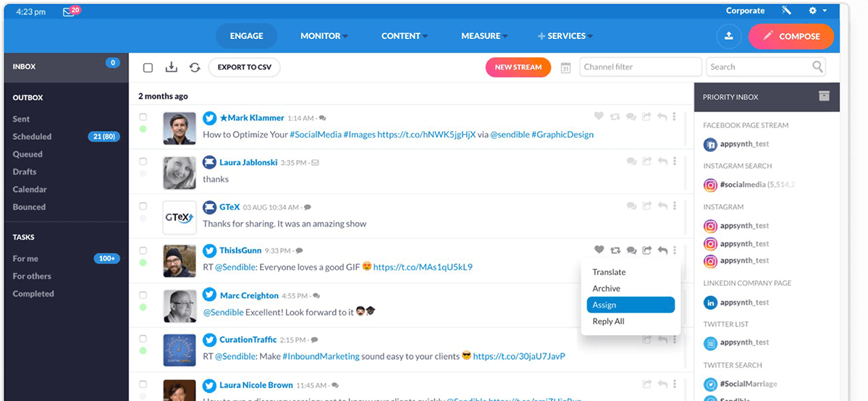Like Mark Klammer's tweet with heart icon
Image resolution: width=868 pixels, height=401 pixels.
coord(599,117)
